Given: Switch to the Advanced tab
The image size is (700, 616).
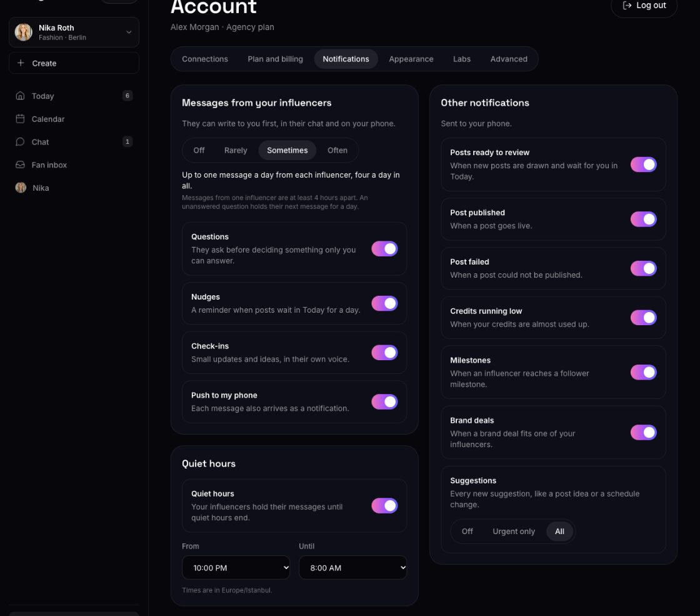Looking at the screenshot, I should 509,59.
